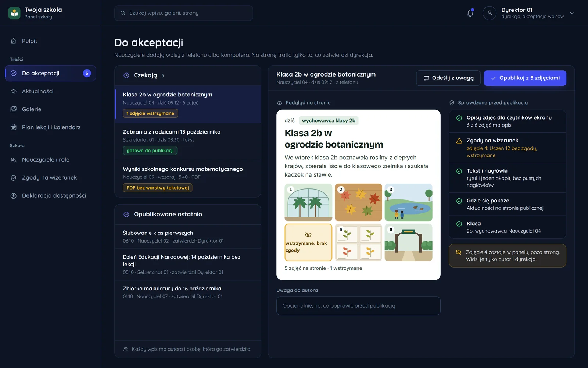This screenshot has height=368, width=588.
Task: Open published post Ślubowanie klas pierwszych
Action: [x=188, y=237]
